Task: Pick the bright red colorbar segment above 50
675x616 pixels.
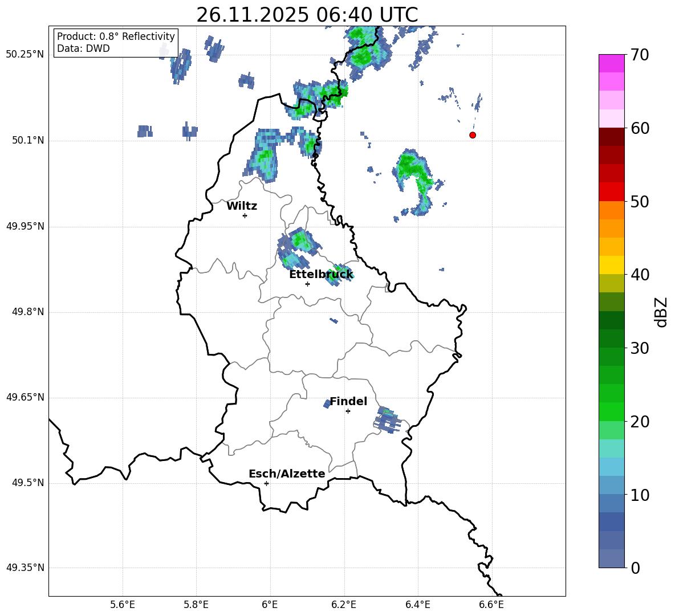Action: point(612,191)
